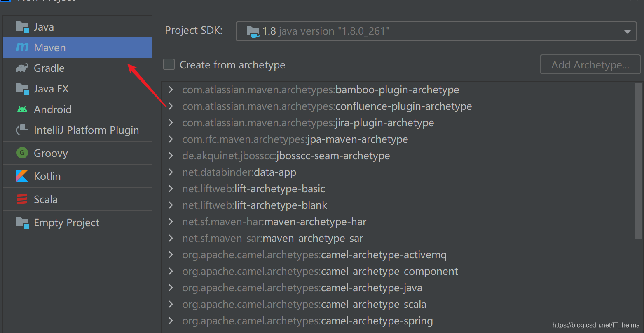
Task: Expand maven-archetype-sar node
Action: click(x=171, y=238)
